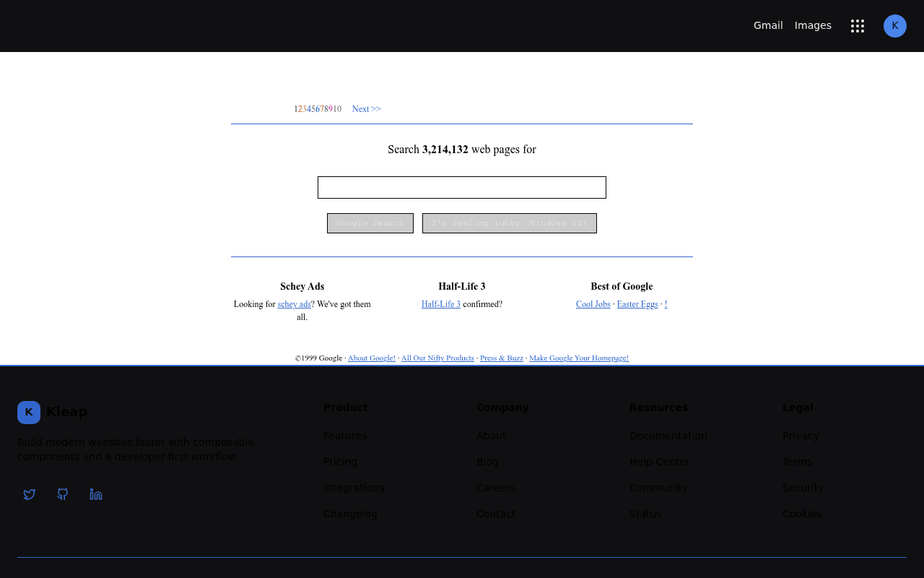Open the Cookies footer link
The width and height of the screenshot is (924, 578).
802,514
